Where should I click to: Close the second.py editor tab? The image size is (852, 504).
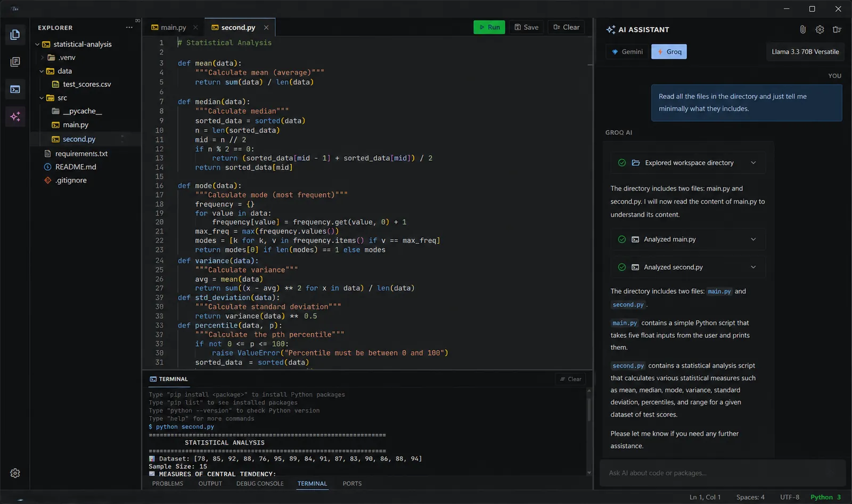click(266, 27)
